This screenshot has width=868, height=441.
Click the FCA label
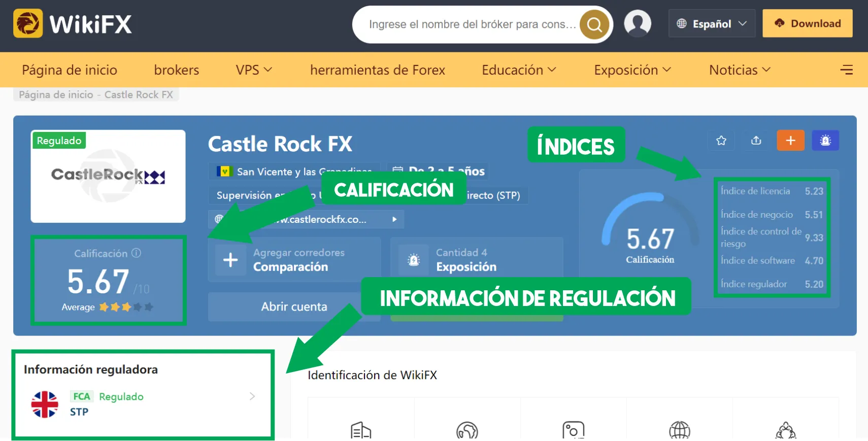[x=81, y=396]
